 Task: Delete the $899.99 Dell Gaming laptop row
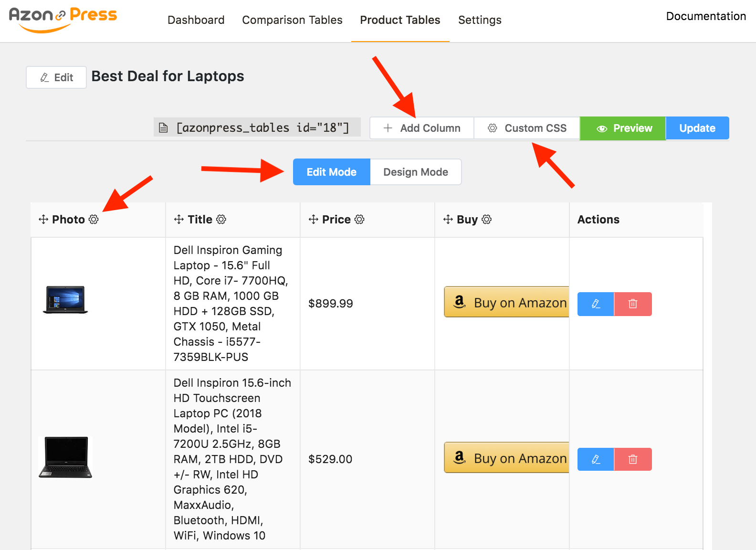pyautogui.click(x=633, y=304)
